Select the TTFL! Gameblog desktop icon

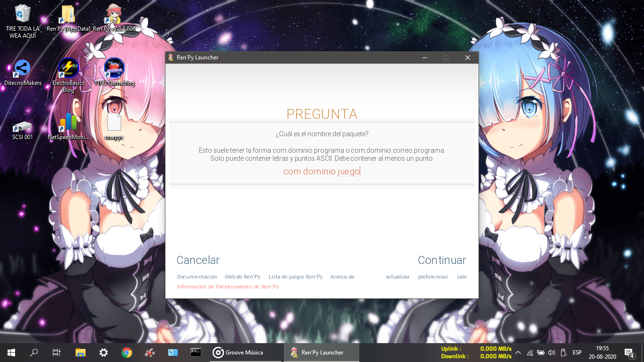click(x=114, y=73)
